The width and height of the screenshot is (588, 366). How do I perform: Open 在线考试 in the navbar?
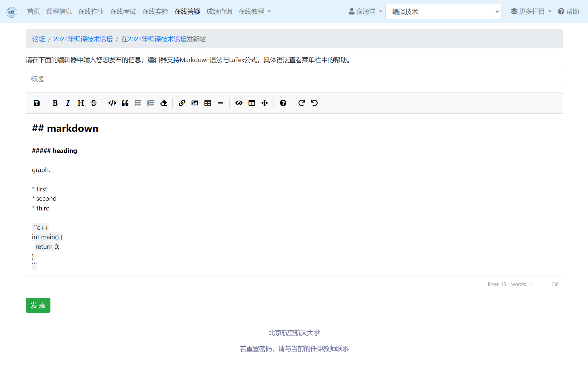click(123, 12)
